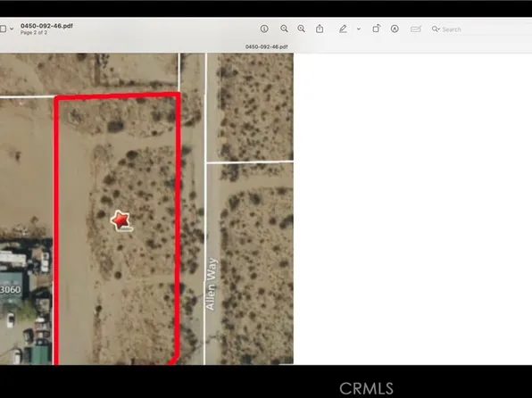This screenshot has width=532, height=398.
Task: Zoom out with the minus magnifier
Action: (285, 29)
